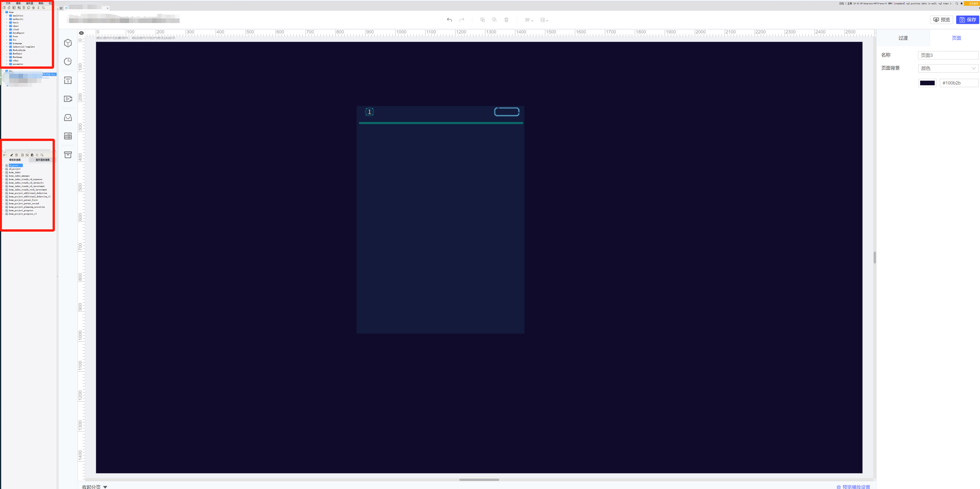Click the 名称 input field containing 页面3
Screen dimensions: 980x489
coord(948,55)
